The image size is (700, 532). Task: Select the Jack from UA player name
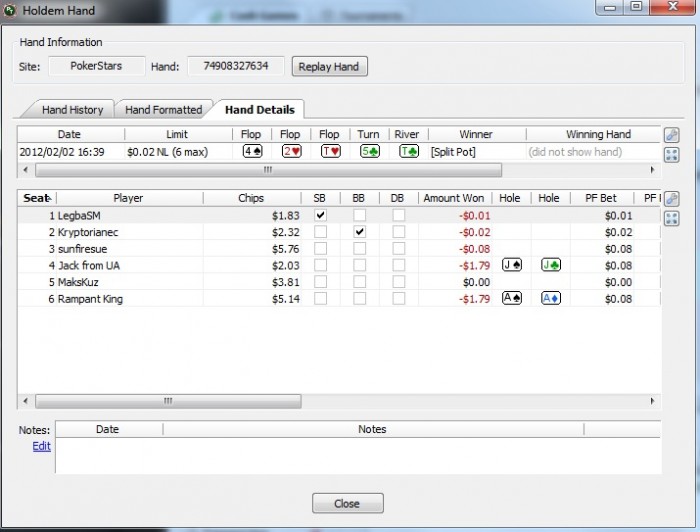tap(89, 266)
